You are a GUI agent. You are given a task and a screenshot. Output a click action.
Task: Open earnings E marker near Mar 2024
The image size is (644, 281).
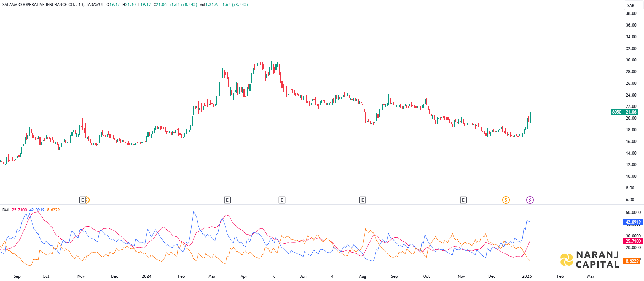click(227, 200)
